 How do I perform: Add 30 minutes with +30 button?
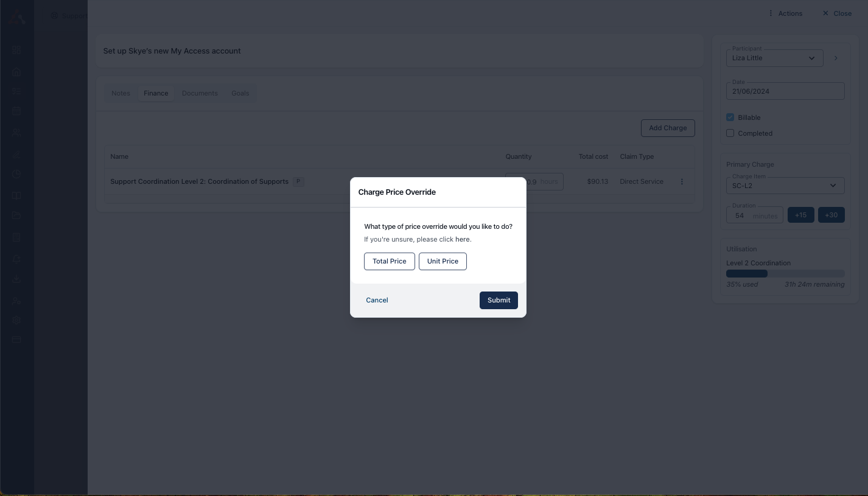(831, 215)
